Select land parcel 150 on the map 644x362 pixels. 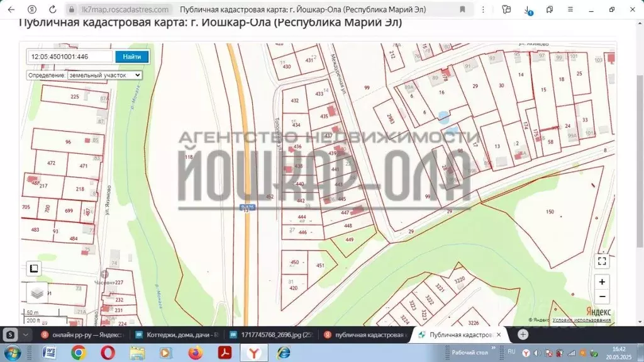[x=550, y=212]
